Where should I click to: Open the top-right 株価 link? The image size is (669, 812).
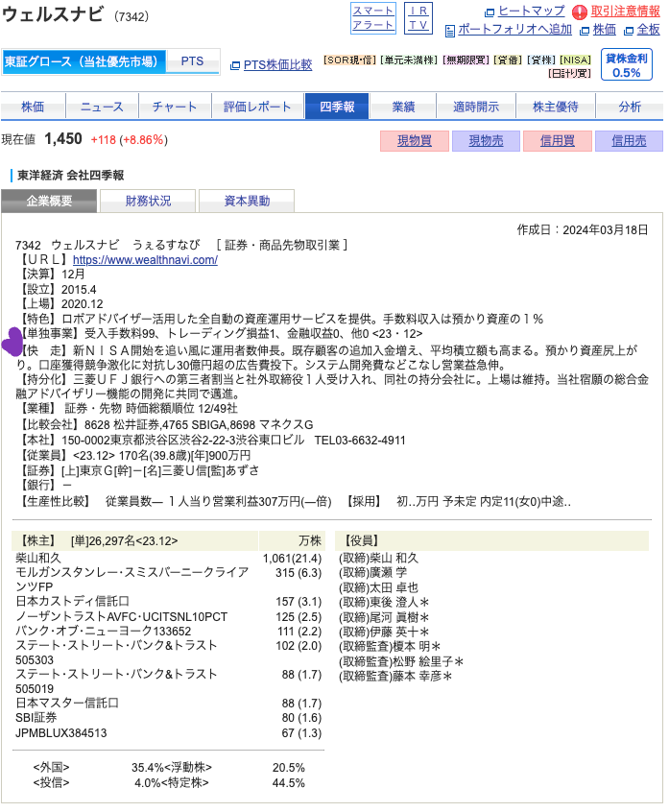(x=605, y=30)
